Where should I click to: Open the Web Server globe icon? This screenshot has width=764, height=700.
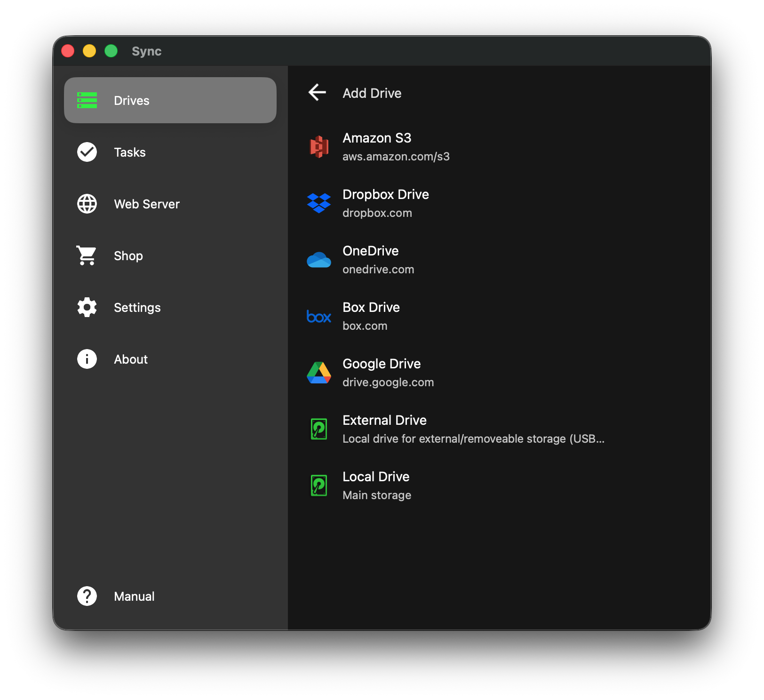87,204
